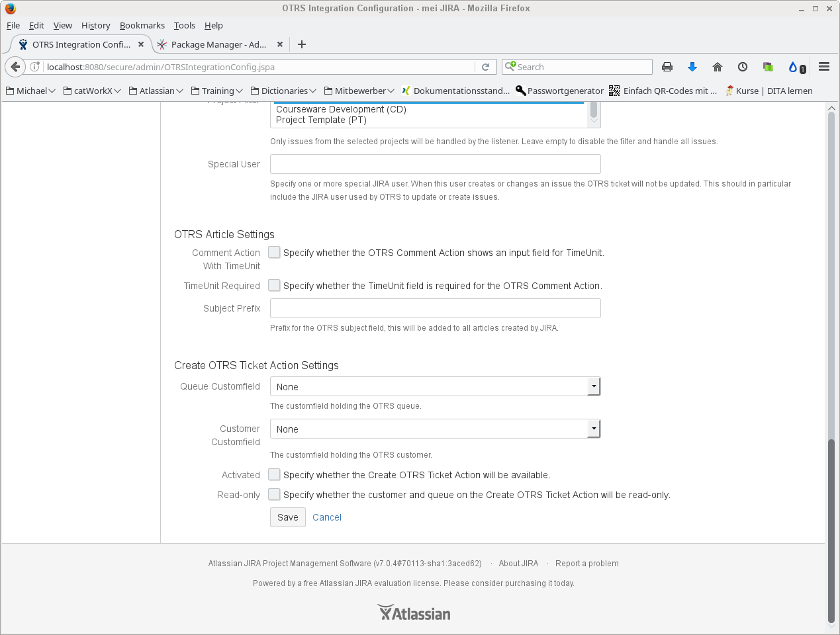Click the browser back arrow button

pos(16,67)
